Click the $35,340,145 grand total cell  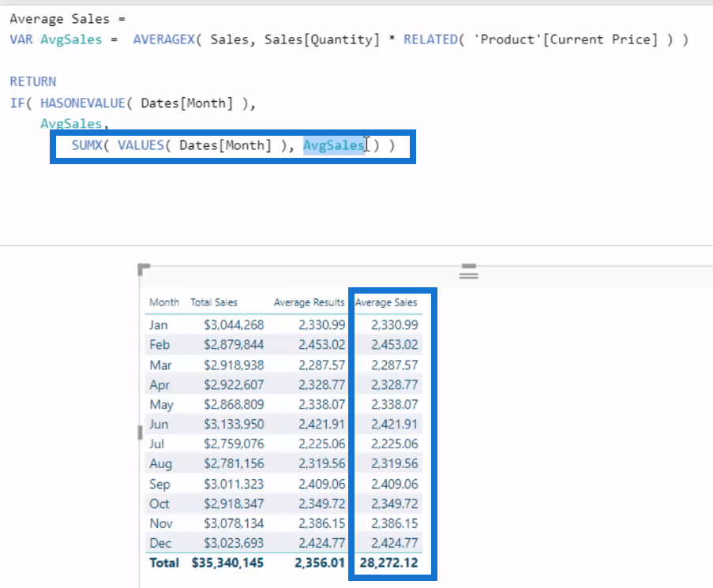point(227,563)
